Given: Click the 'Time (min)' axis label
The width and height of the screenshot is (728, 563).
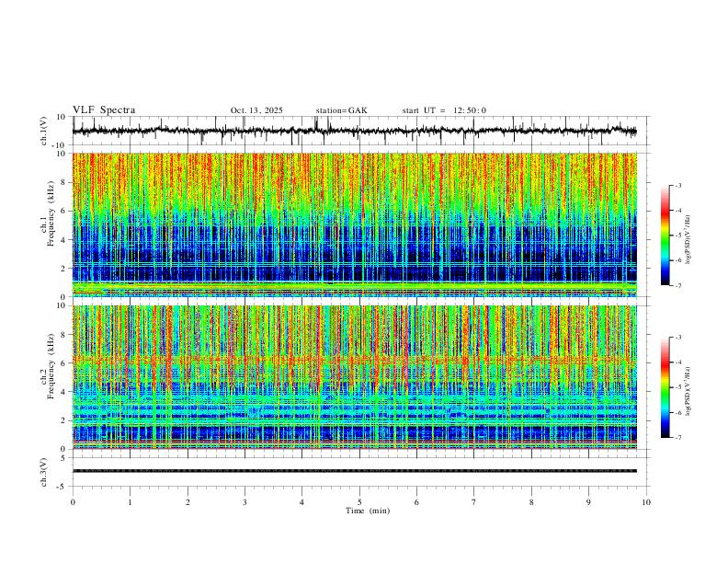Looking at the screenshot, I should click(368, 511).
